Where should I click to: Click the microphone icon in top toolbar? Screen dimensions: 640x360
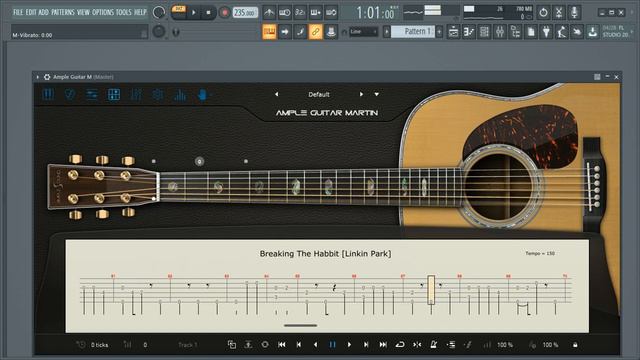(574, 13)
